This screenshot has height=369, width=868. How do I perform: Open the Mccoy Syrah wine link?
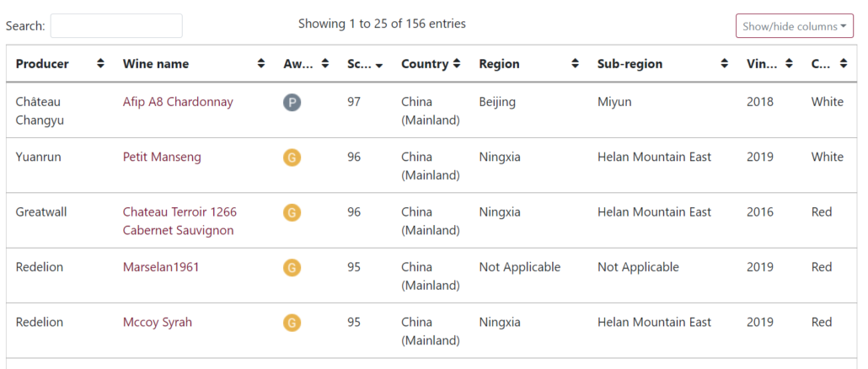(x=158, y=322)
